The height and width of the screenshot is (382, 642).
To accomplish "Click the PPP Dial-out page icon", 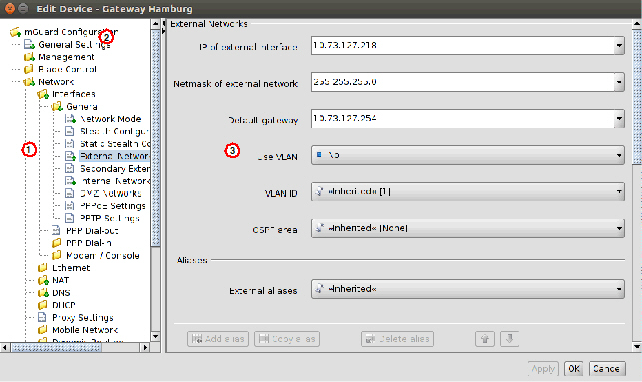I will point(57,231).
